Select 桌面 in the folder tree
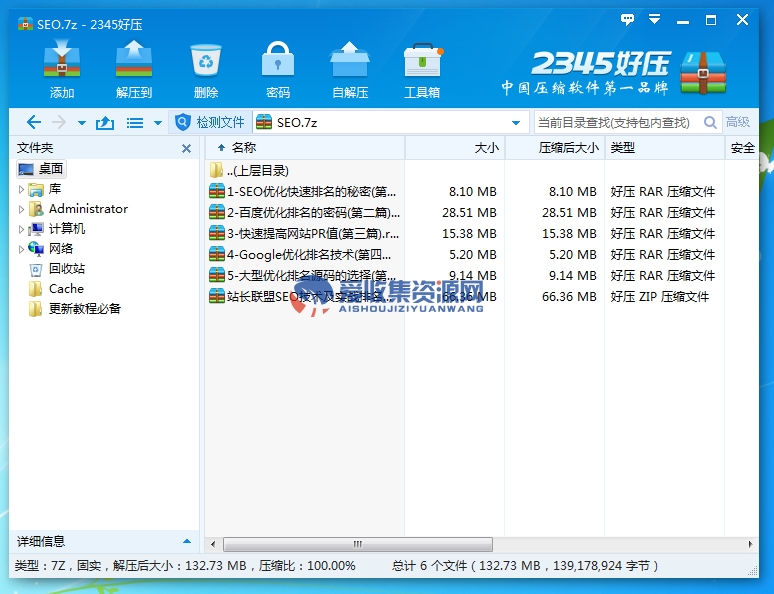Image resolution: width=774 pixels, height=594 pixels. [41, 169]
